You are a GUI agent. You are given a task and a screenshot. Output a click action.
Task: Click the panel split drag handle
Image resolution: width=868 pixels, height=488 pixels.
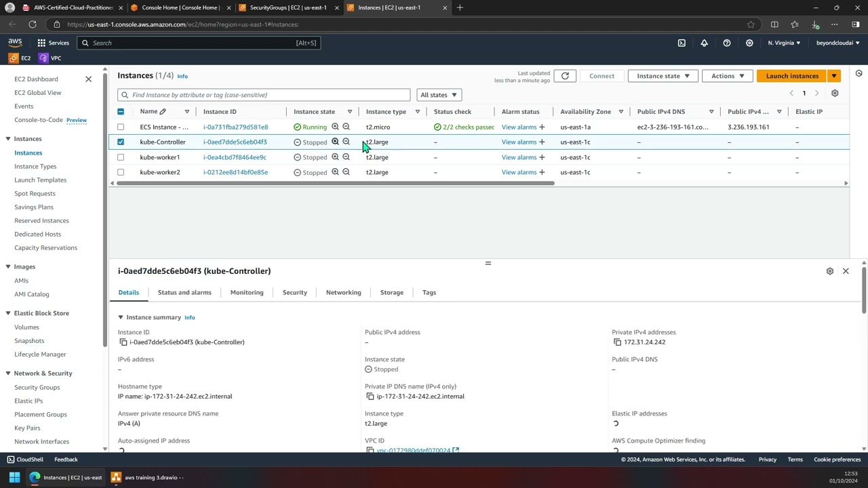(488, 263)
